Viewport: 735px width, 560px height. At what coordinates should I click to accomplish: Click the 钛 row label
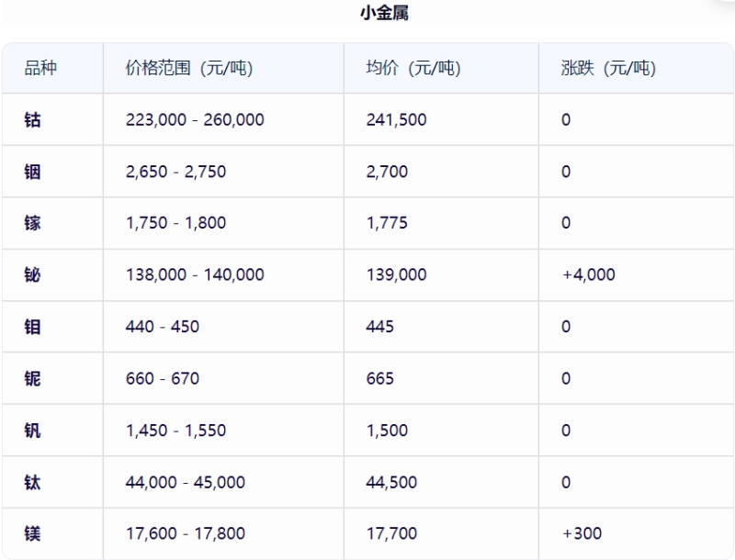[33, 482]
